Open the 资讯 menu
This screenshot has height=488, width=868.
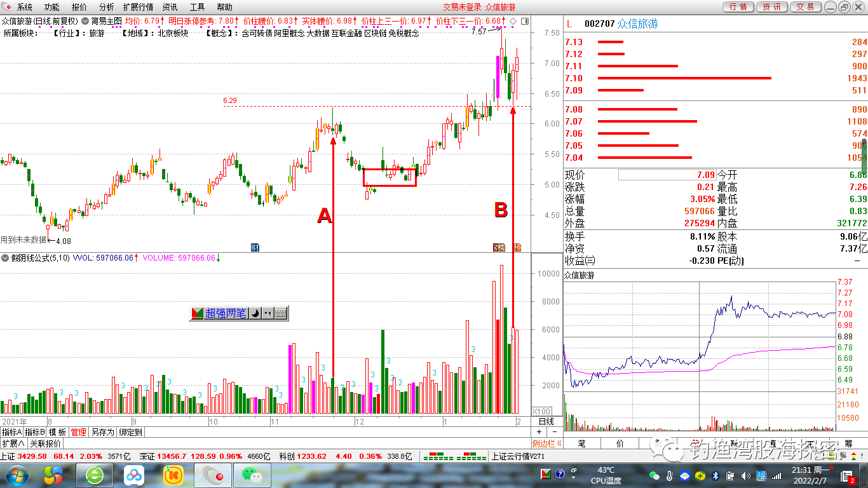pos(170,7)
